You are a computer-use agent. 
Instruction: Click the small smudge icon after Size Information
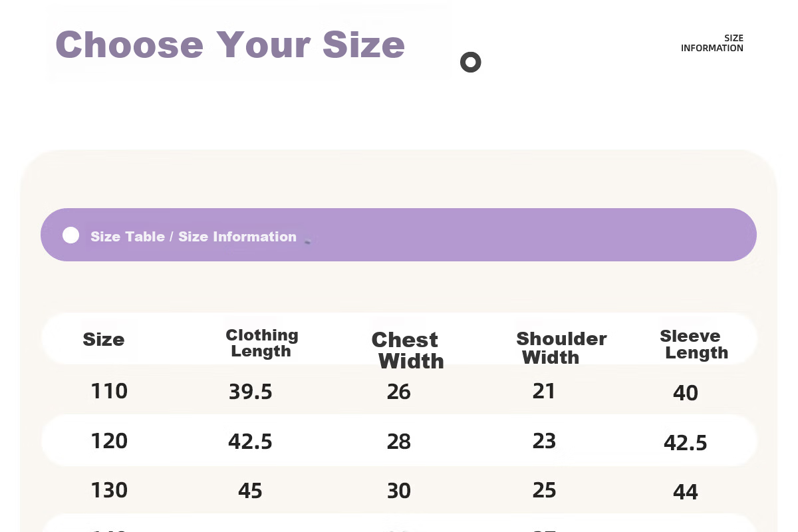tap(308, 241)
